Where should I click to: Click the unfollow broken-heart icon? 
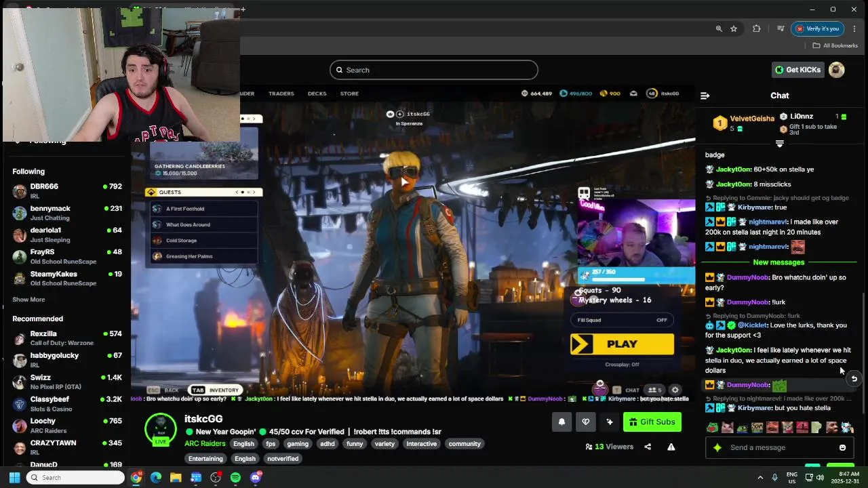tap(586, 422)
